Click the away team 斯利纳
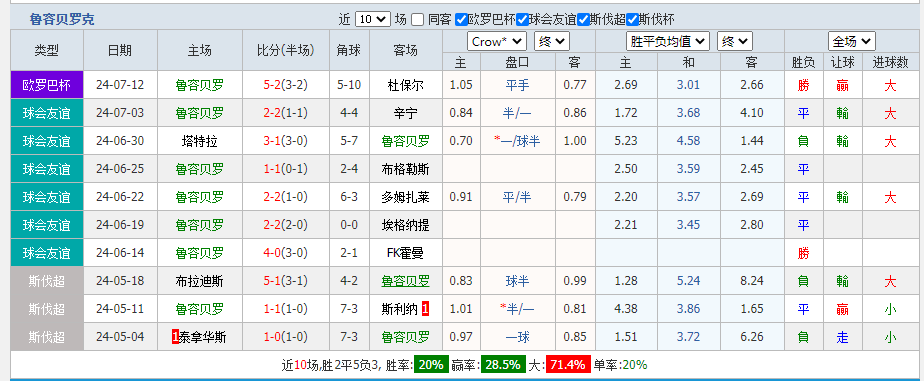Screen dimensions: 924x381 400,309
